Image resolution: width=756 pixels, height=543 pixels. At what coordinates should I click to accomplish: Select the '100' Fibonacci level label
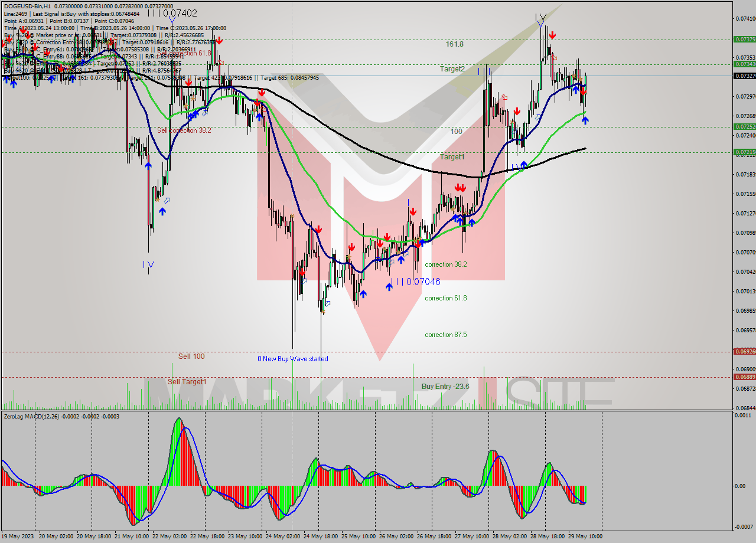(457, 132)
